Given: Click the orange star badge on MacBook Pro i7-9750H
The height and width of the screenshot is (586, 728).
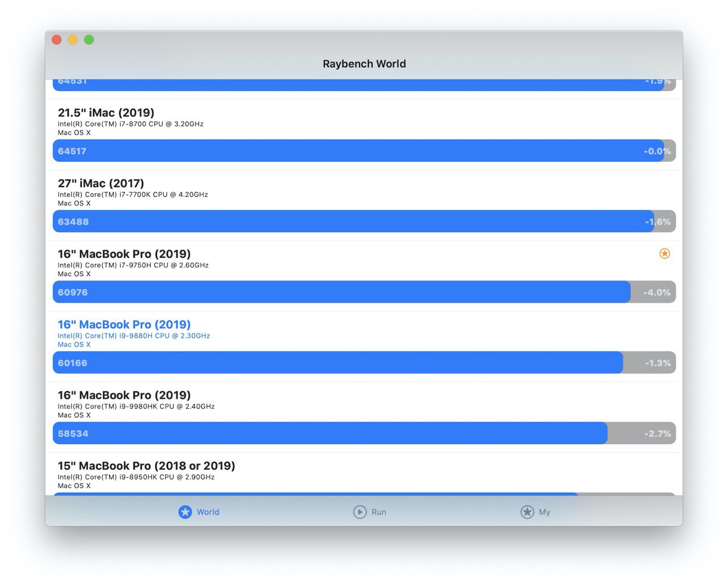Looking at the screenshot, I should (x=664, y=254).
